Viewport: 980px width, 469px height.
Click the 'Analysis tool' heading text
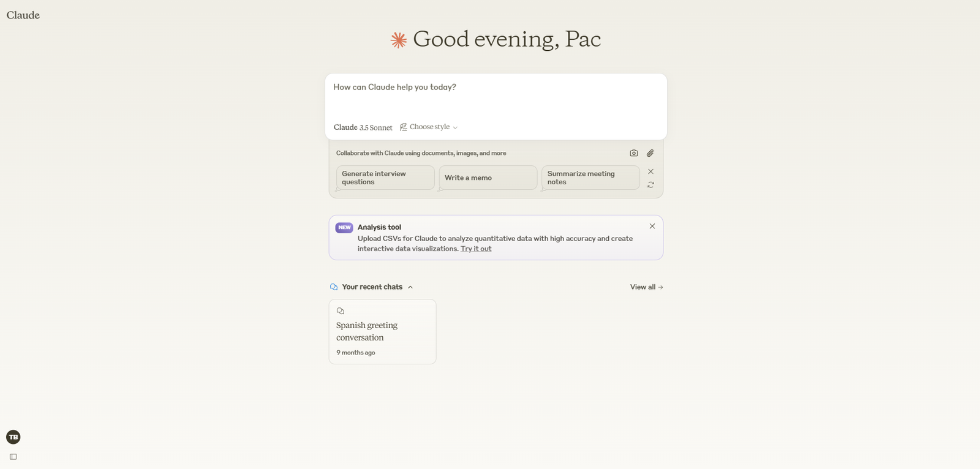pos(379,227)
